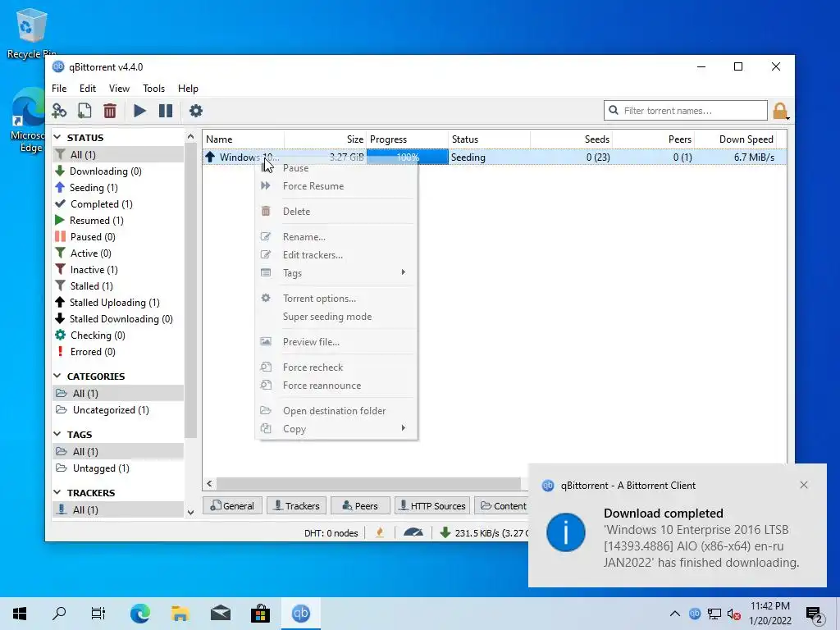Switch to the Content tab
840x630 pixels.
point(501,505)
